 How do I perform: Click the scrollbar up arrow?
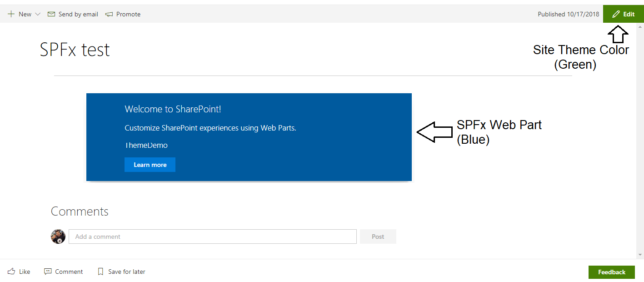click(x=640, y=27)
